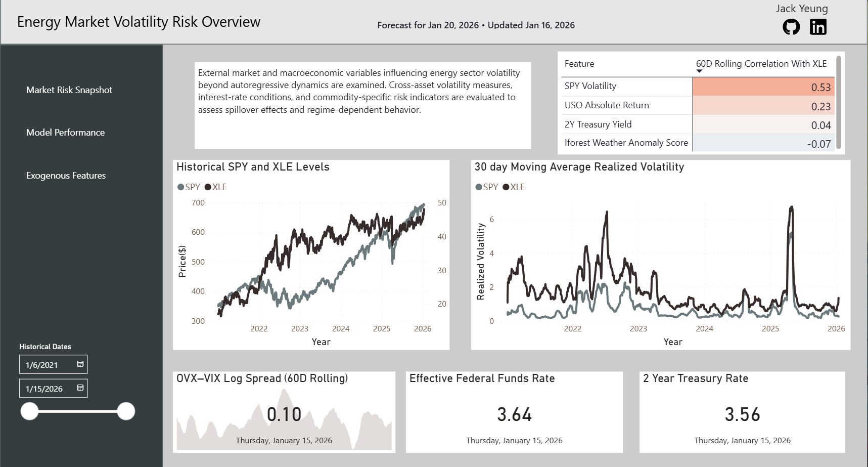The image size is (868, 467).
Task: Toggle SPY legend in Historical Levels chart
Action: point(189,187)
